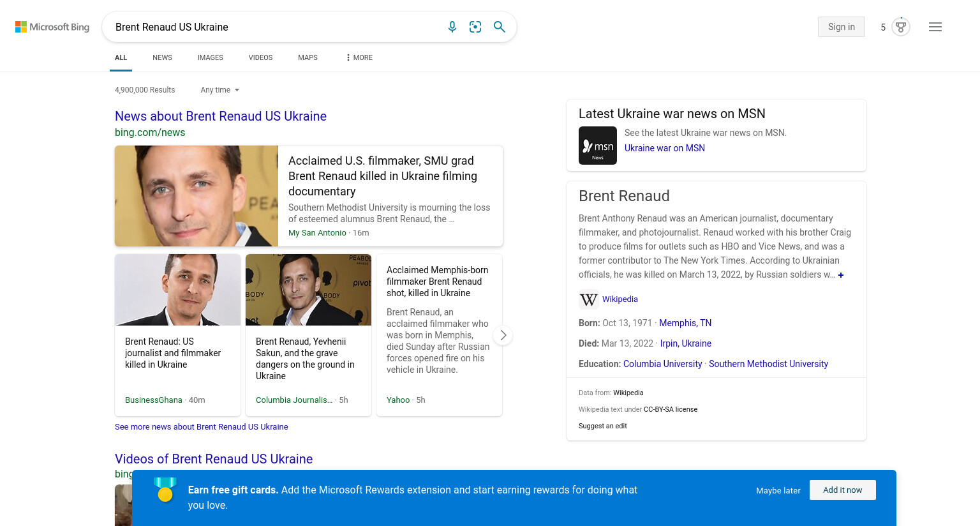
Task: Click the Add it now button
Action: tap(843, 490)
